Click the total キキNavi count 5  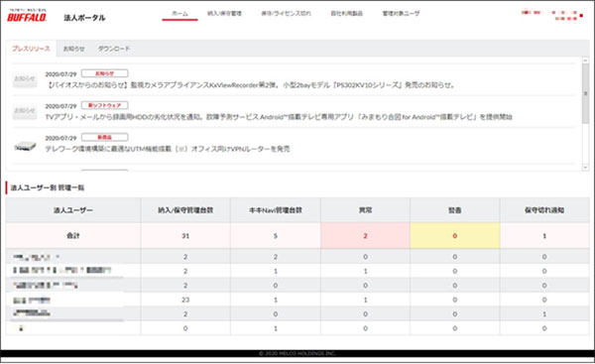point(276,236)
